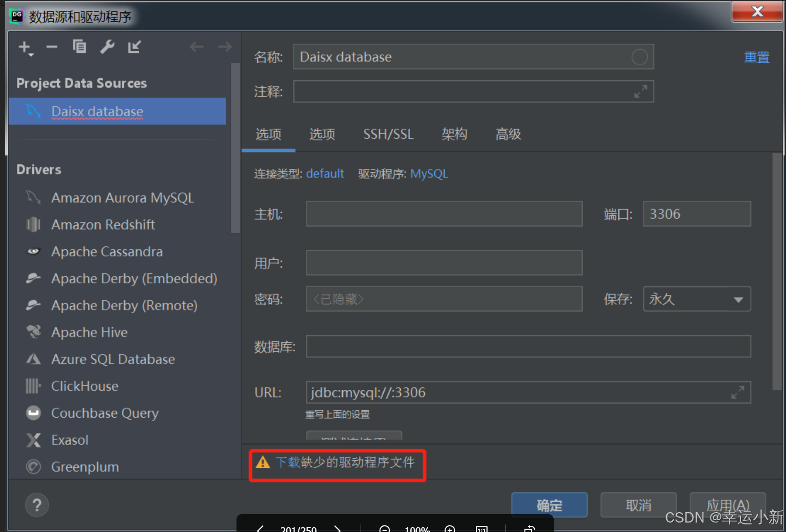Change driver via the MySQL link
This screenshot has height=532, width=786.
point(429,174)
